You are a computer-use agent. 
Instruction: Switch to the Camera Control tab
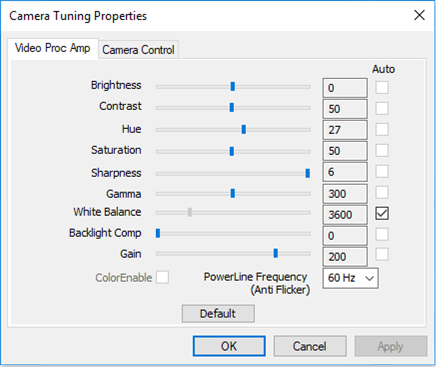[138, 50]
